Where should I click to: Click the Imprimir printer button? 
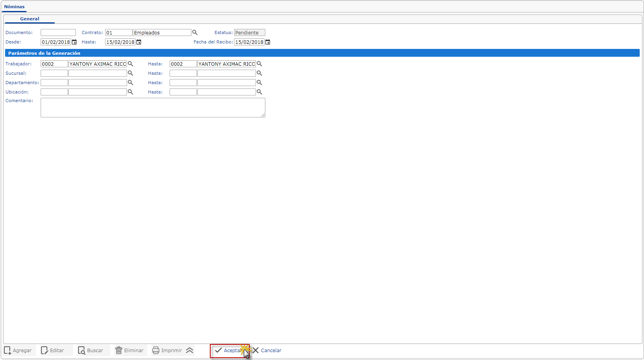[x=167, y=350]
